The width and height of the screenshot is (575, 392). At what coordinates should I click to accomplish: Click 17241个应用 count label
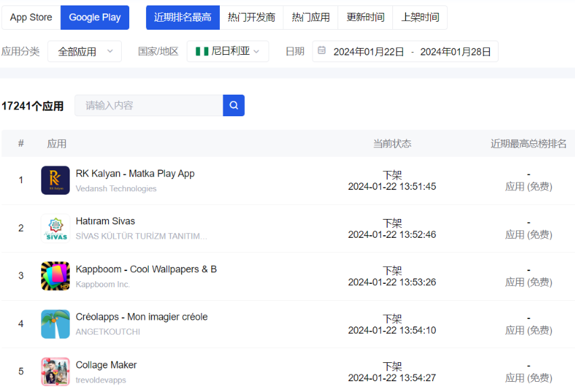pos(32,106)
